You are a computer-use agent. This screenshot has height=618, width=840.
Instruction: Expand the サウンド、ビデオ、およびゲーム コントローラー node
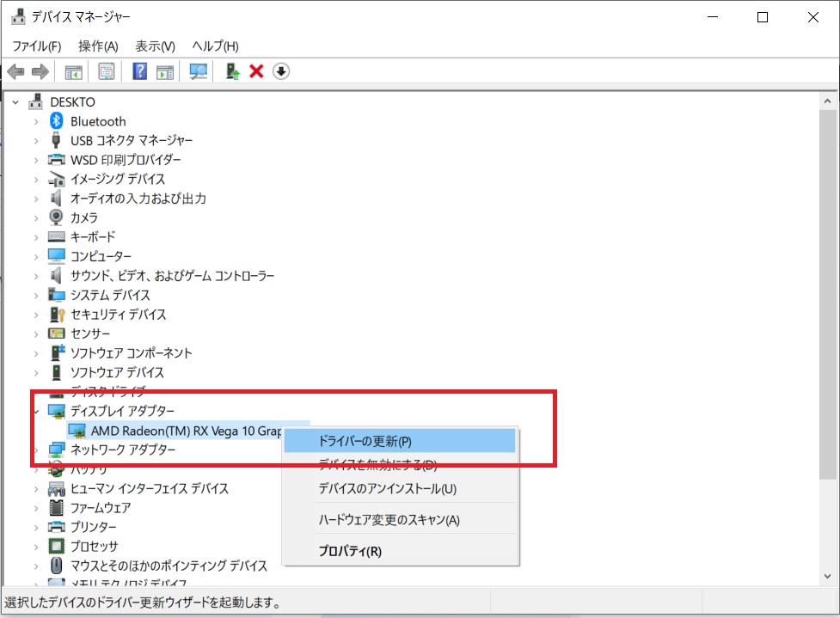[x=36, y=276]
